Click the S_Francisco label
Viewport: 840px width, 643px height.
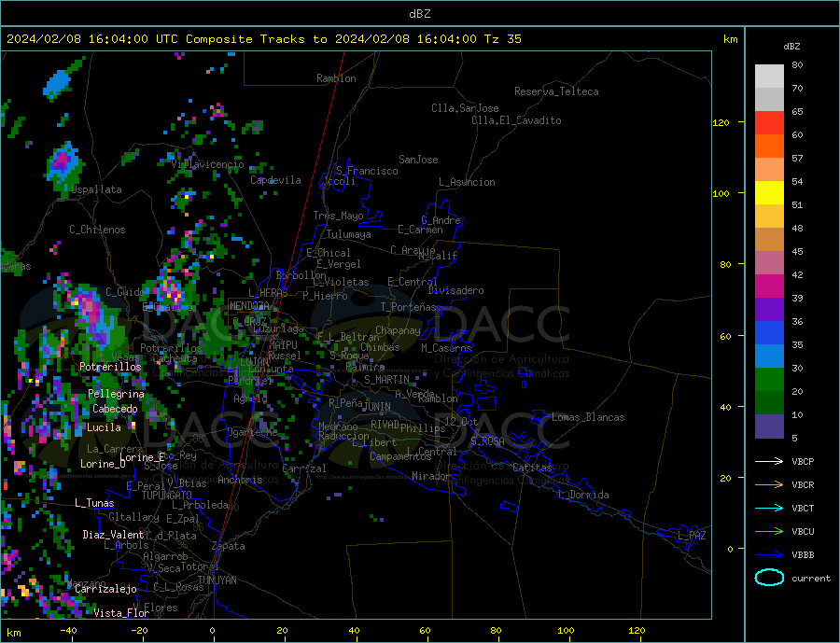click(367, 171)
